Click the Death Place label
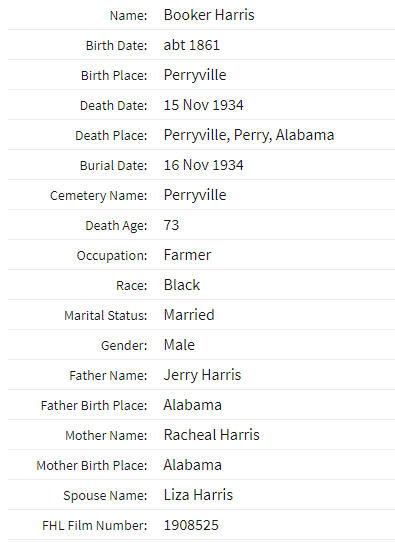This screenshot has width=395, height=542. click(111, 136)
